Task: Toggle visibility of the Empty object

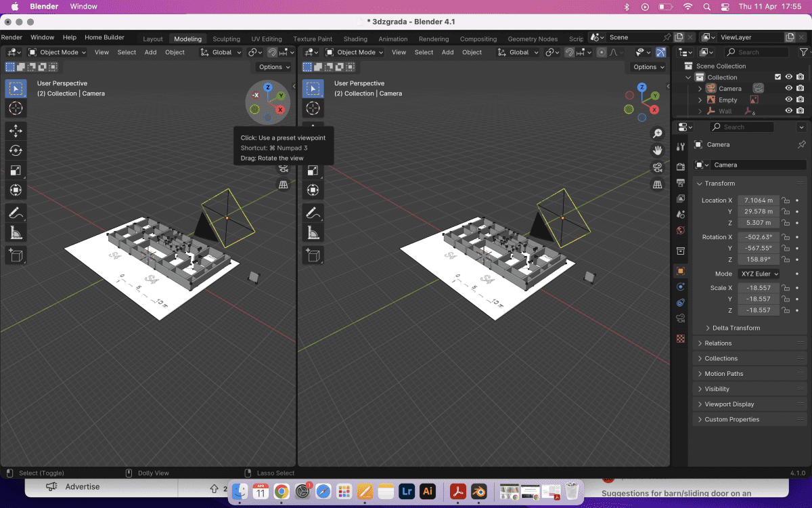Action: coord(788,100)
